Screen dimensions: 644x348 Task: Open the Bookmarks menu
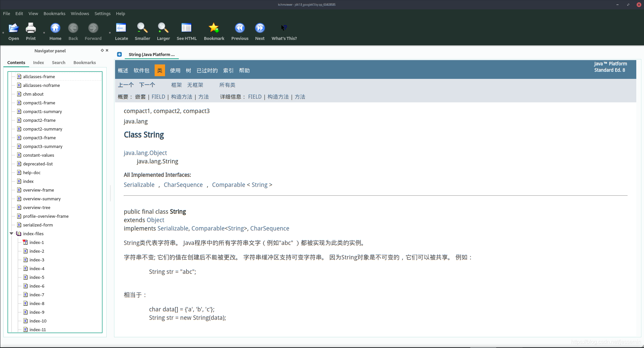click(x=54, y=14)
